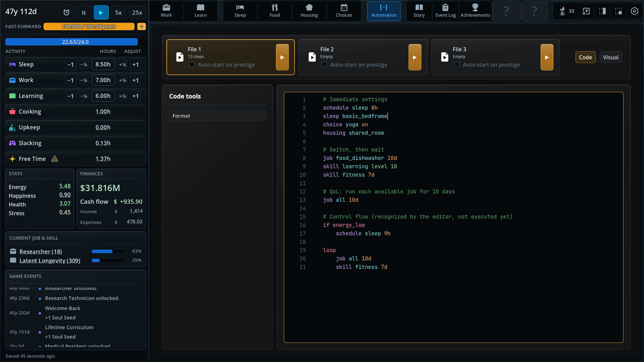Open the Work tab
This screenshot has width=644, height=362.
(166, 11)
